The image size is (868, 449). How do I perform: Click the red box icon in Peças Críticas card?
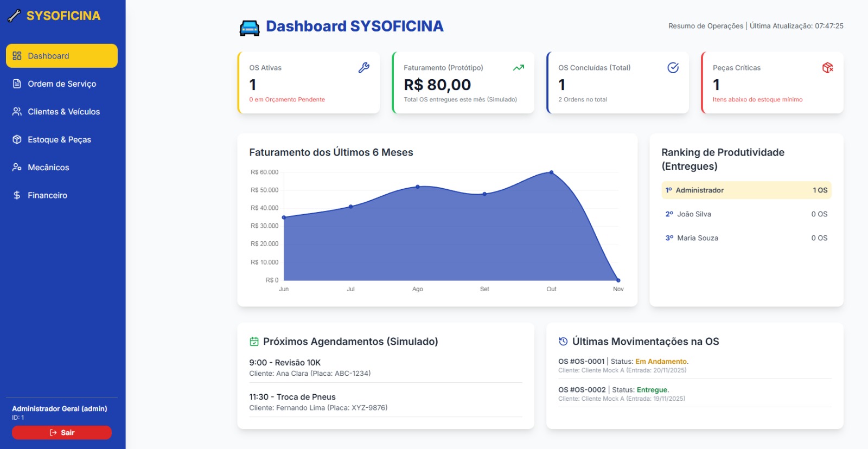[827, 68]
